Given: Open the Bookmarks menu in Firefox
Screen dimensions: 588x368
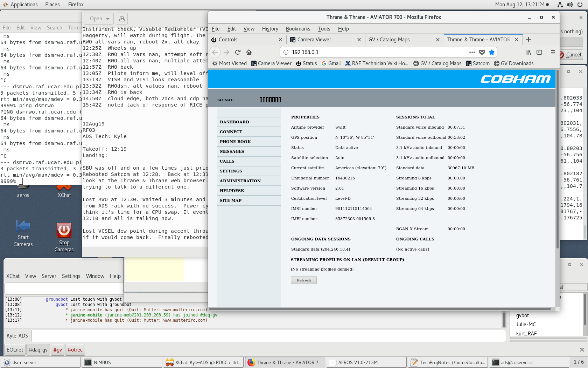Looking at the screenshot, I should 298,29.
